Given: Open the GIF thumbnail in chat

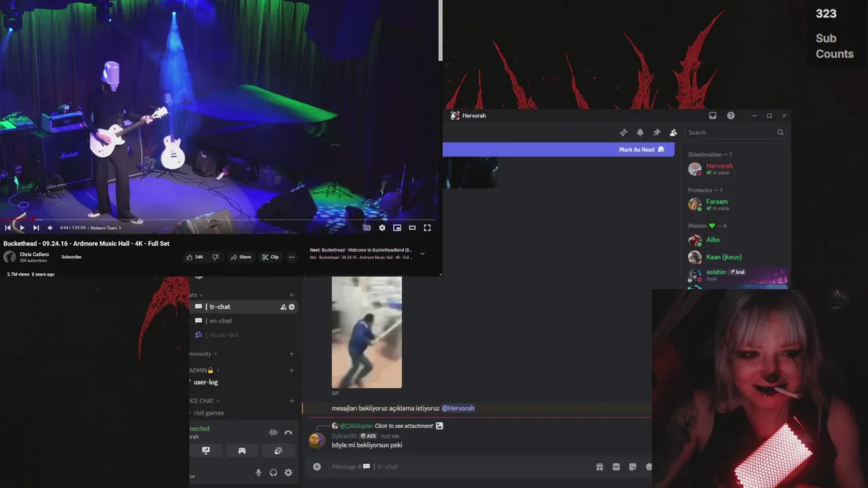Looking at the screenshot, I should click(366, 332).
